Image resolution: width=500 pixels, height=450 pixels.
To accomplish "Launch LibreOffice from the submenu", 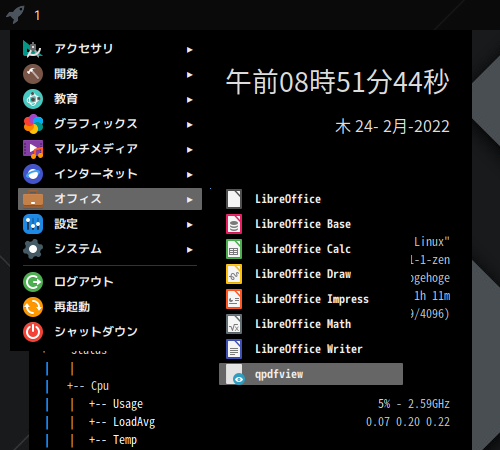I will (x=311, y=199).
